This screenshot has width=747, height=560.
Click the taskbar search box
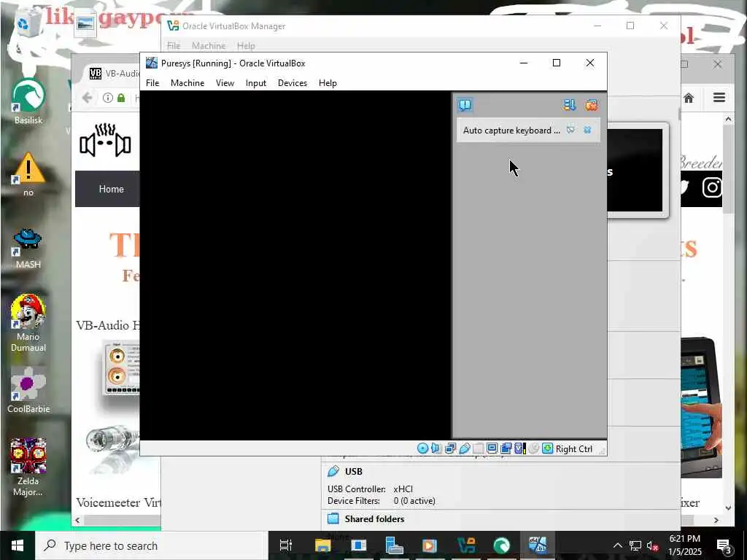click(152, 545)
